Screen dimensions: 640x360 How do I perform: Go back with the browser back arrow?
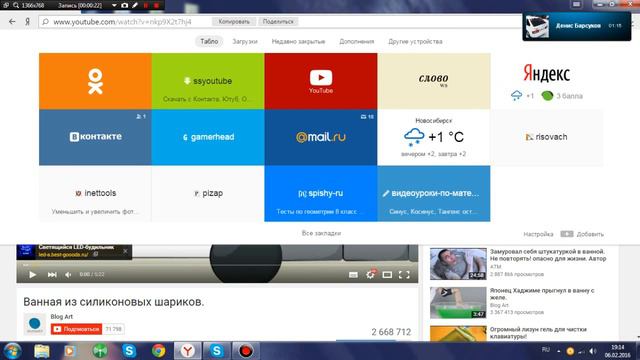[12, 22]
